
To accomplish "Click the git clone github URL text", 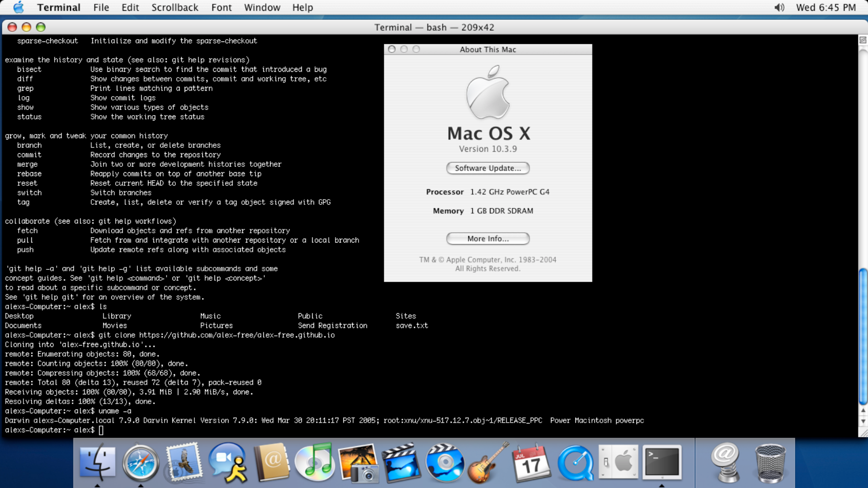I will 237,335.
